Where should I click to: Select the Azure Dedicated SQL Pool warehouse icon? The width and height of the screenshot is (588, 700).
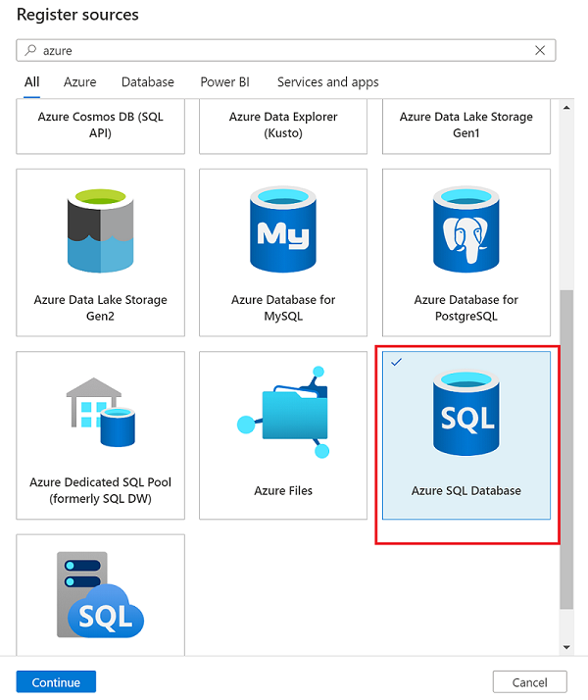coord(101,412)
